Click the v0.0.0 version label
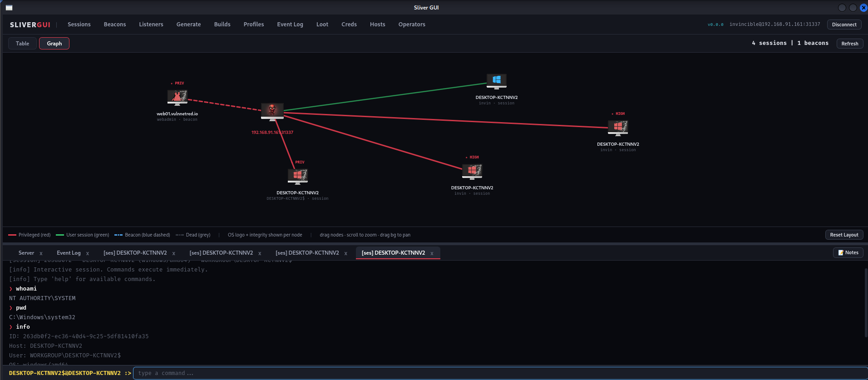This screenshot has height=380, width=868. tap(715, 25)
